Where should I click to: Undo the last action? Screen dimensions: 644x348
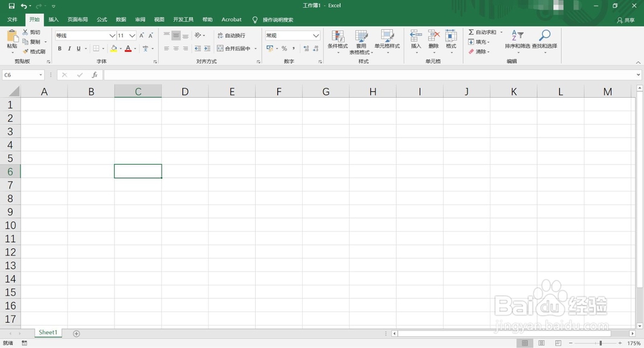(24, 6)
